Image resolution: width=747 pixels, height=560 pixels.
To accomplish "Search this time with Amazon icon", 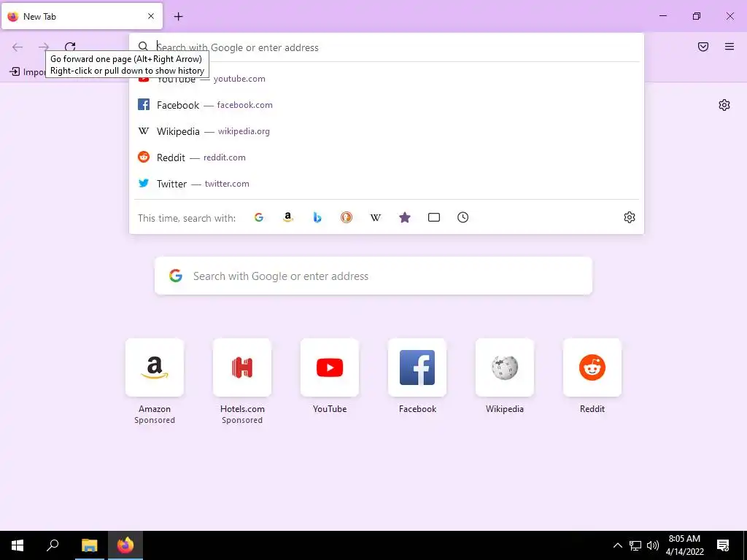I will (287, 217).
